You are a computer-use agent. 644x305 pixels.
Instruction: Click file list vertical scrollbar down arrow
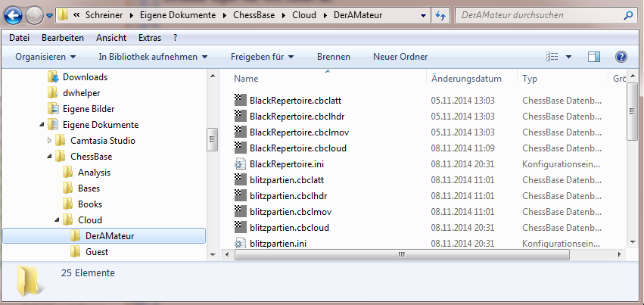tap(632, 243)
